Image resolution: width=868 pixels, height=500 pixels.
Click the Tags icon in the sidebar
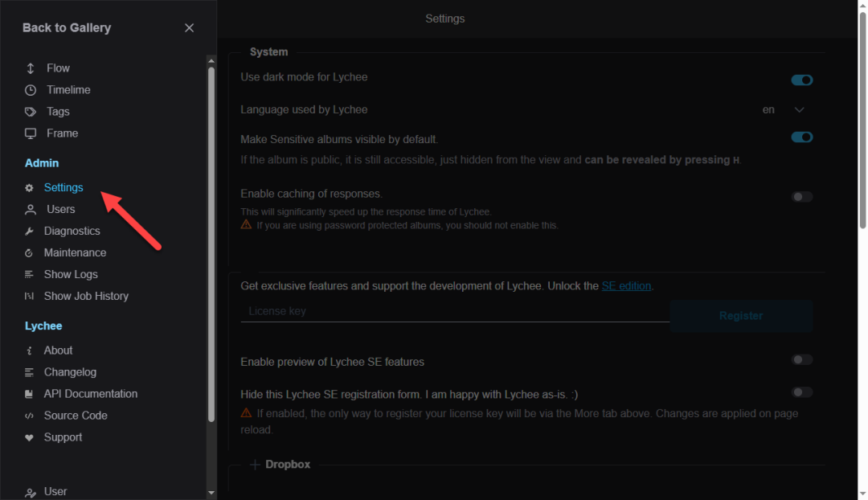point(31,112)
